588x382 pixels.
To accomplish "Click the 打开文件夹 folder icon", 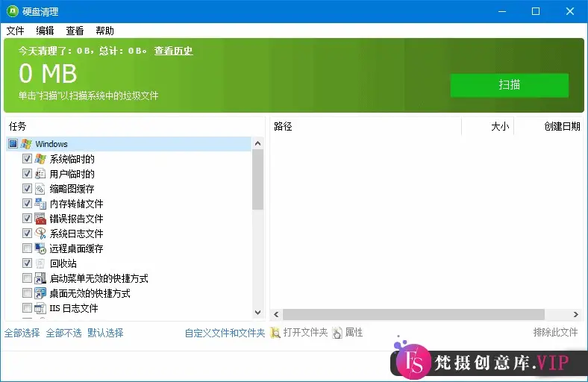I will (275, 333).
